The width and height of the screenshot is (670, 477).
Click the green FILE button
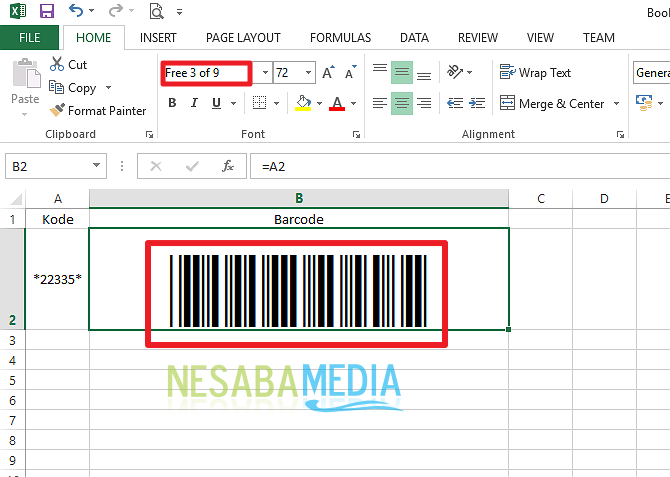[30, 38]
